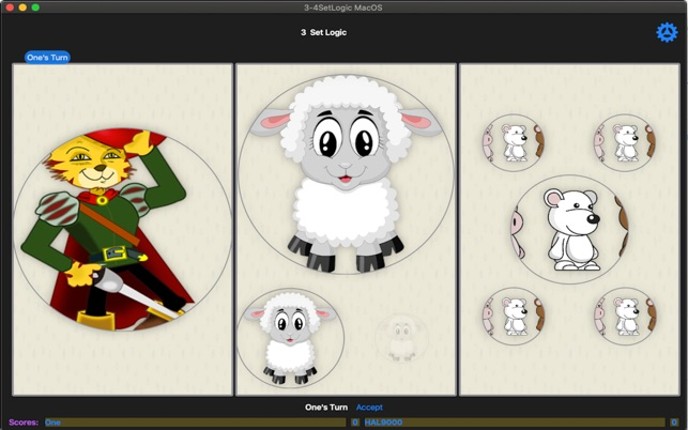The image size is (688, 430).
Task: Select the top-right small bear circle
Action: [x=625, y=142]
